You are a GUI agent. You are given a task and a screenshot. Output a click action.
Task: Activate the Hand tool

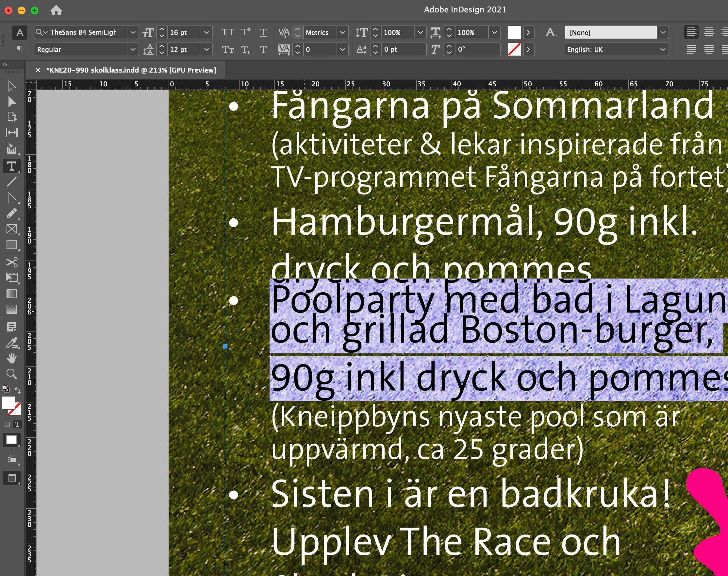[12, 358]
